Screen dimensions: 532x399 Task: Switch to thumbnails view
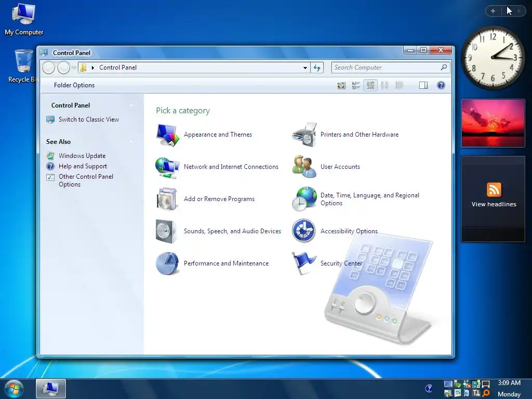pyautogui.click(x=341, y=85)
